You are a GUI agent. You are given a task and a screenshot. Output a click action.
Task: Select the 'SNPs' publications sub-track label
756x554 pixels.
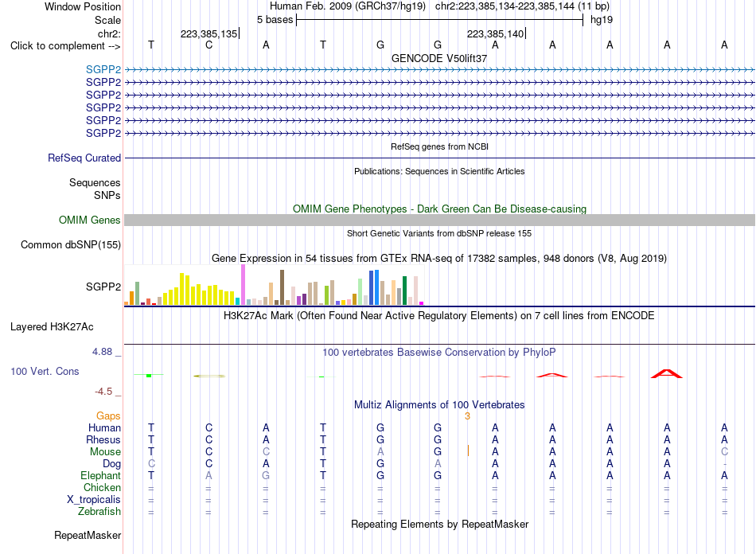tap(107, 195)
